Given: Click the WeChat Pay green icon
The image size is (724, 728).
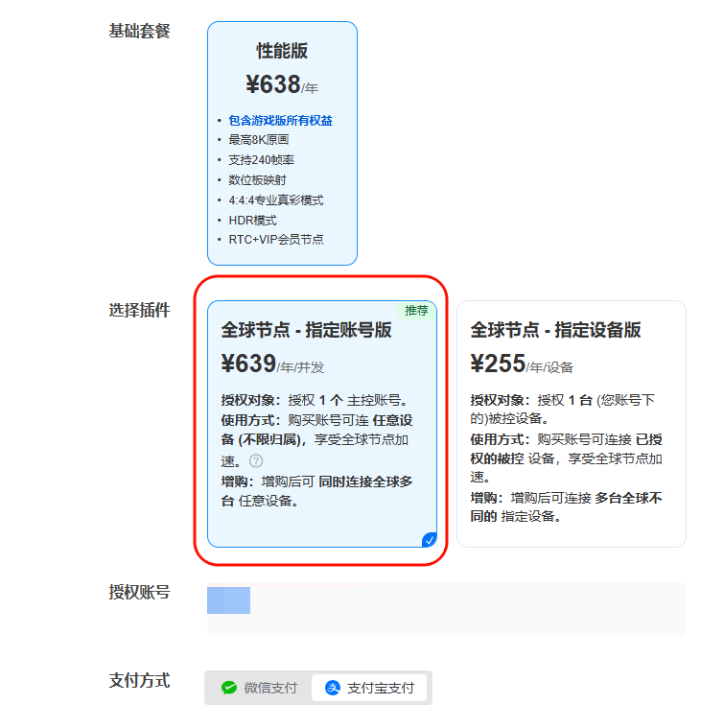Looking at the screenshot, I should pos(229,688).
